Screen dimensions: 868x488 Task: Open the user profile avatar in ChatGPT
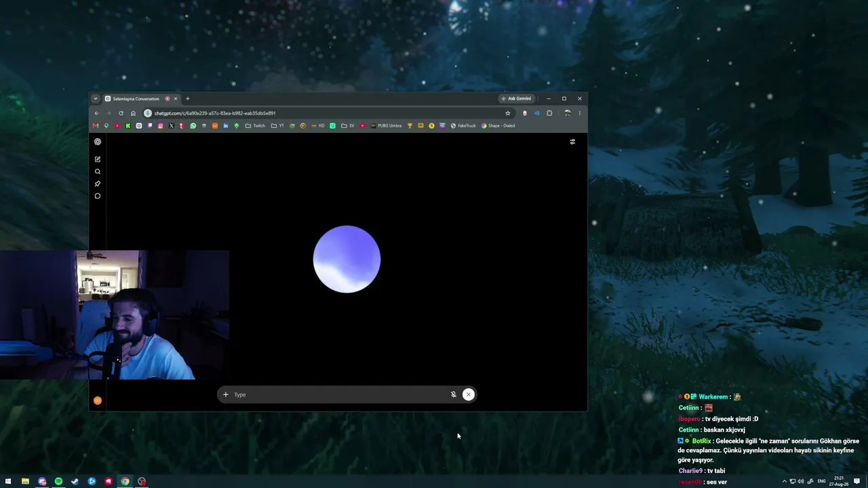coord(98,401)
